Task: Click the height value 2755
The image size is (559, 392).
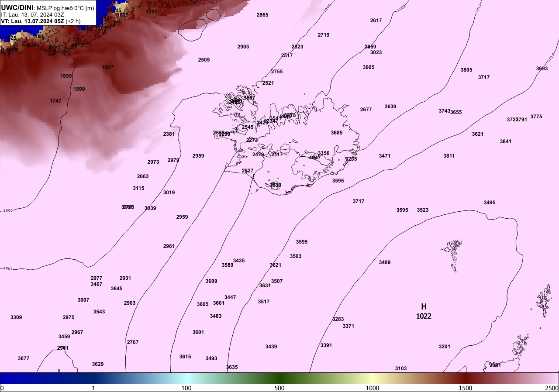Action: (277, 72)
